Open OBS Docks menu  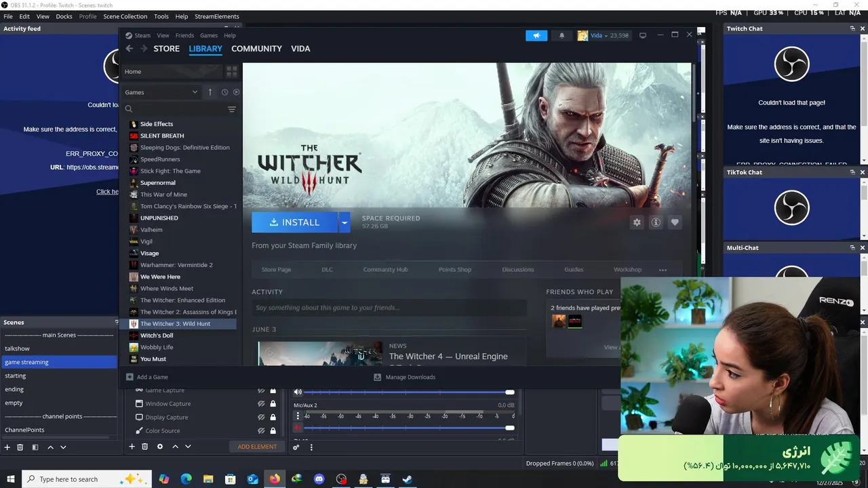click(x=64, y=16)
